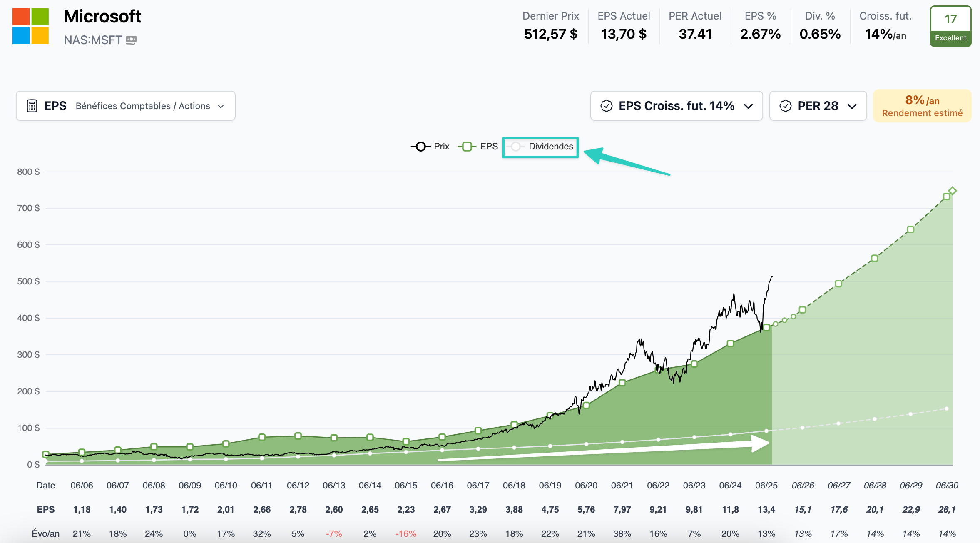Click the checkmark badge icon before EPS Croiss.
Image resolution: width=980 pixels, height=543 pixels.
(607, 106)
